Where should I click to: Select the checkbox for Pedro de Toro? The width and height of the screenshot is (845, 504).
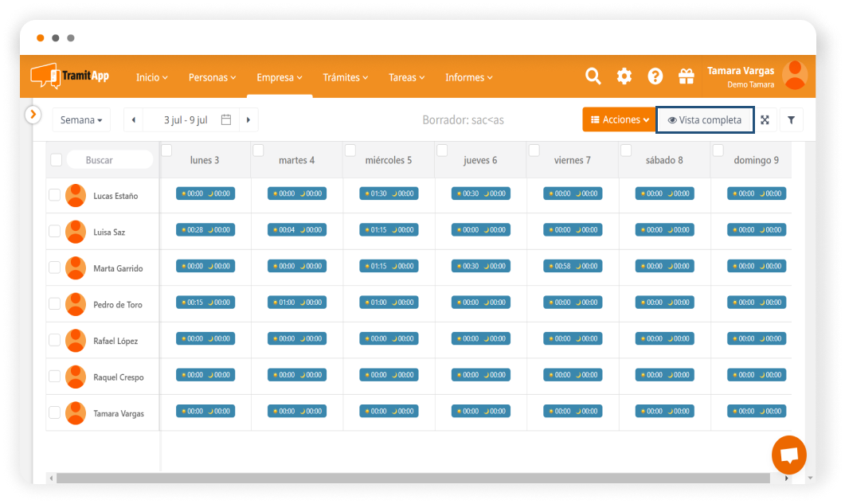[x=55, y=304]
